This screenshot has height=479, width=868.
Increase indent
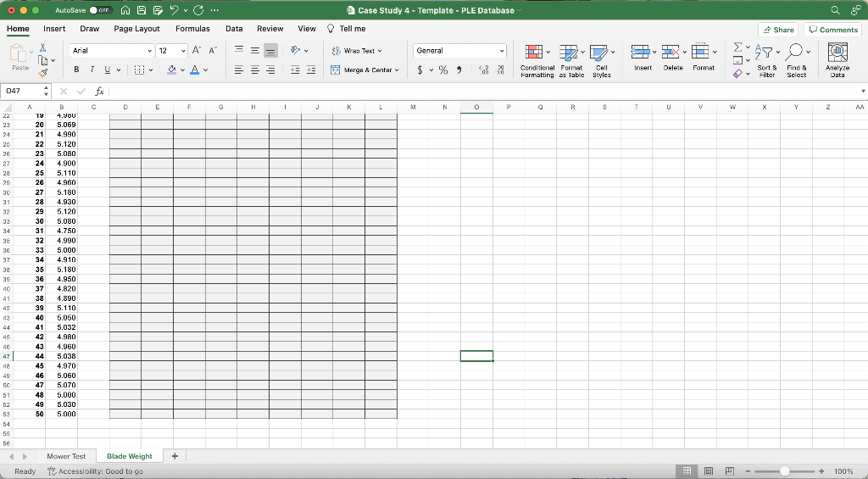click(311, 70)
